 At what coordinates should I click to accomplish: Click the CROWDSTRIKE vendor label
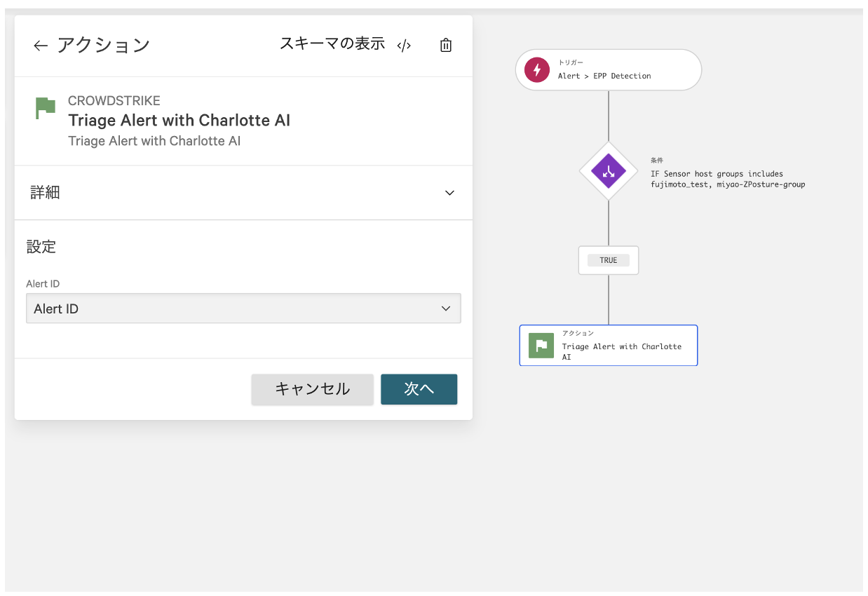point(114,101)
